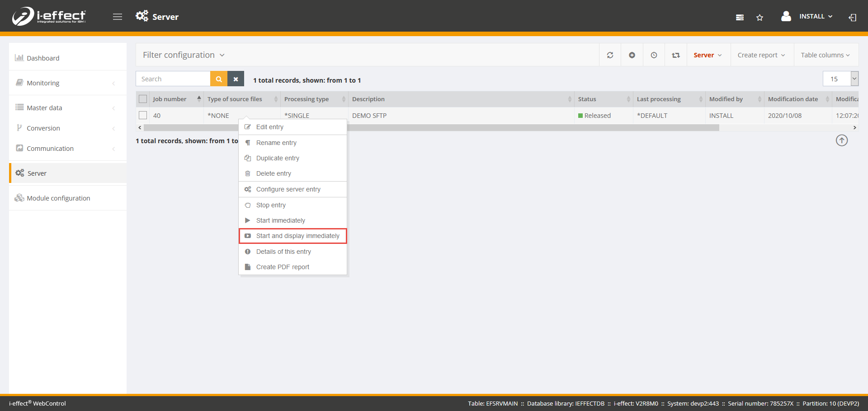Expand the Filter configuration dropdown
This screenshot has width=868, height=411.
[x=184, y=55]
